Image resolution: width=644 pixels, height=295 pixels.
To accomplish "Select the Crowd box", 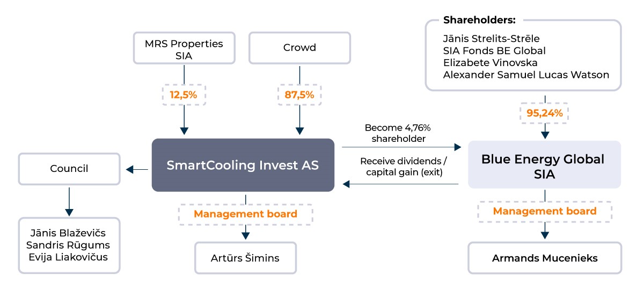I will (x=299, y=48).
